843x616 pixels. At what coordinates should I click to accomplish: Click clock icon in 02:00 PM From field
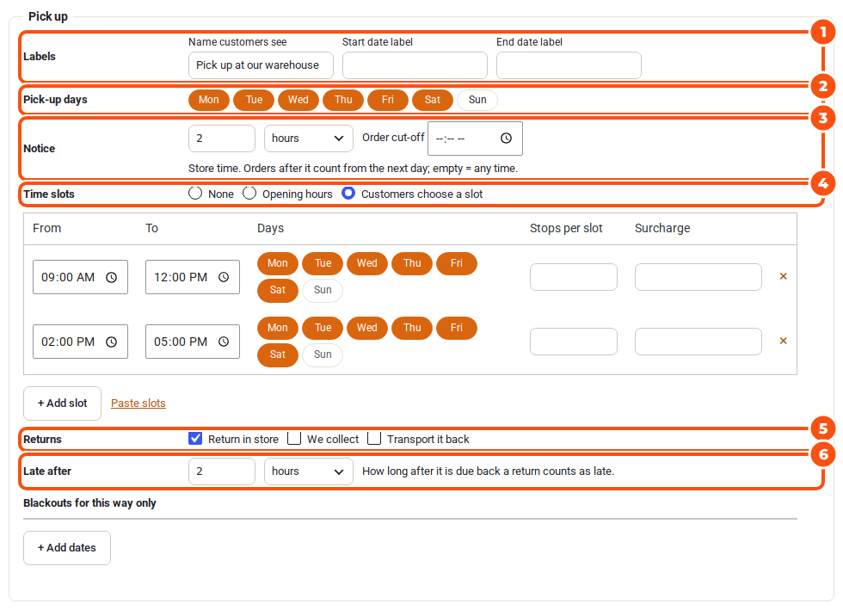coord(111,342)
